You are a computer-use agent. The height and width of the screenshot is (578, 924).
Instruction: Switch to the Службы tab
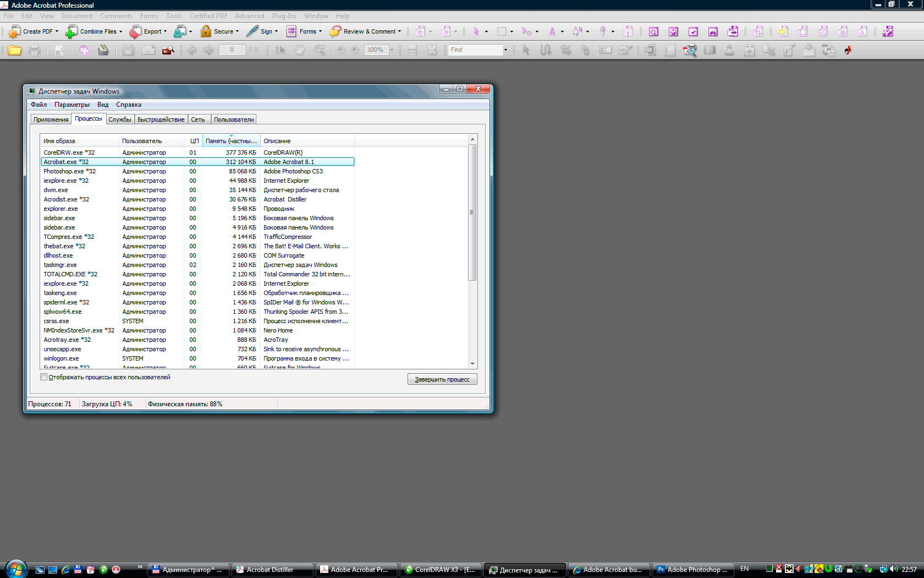119,119
